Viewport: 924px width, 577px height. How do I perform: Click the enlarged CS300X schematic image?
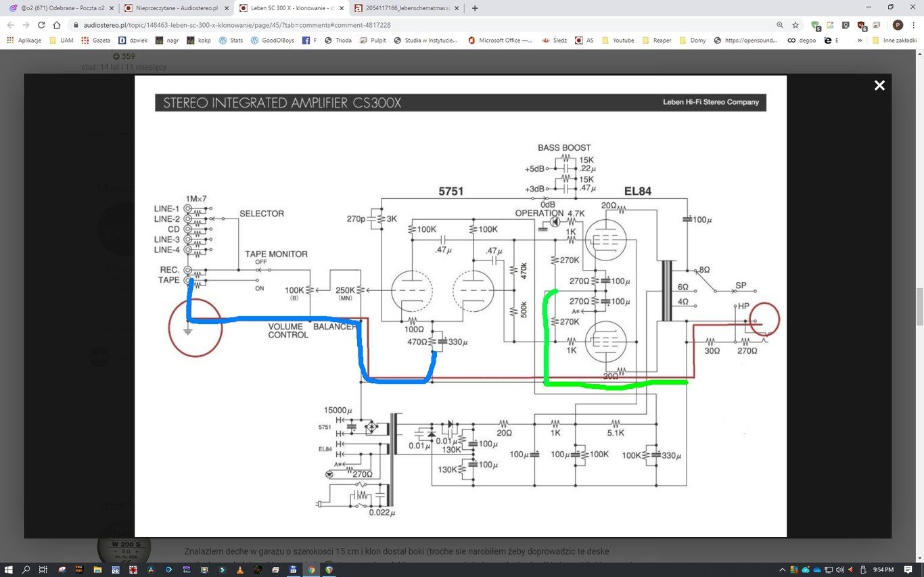460,306
